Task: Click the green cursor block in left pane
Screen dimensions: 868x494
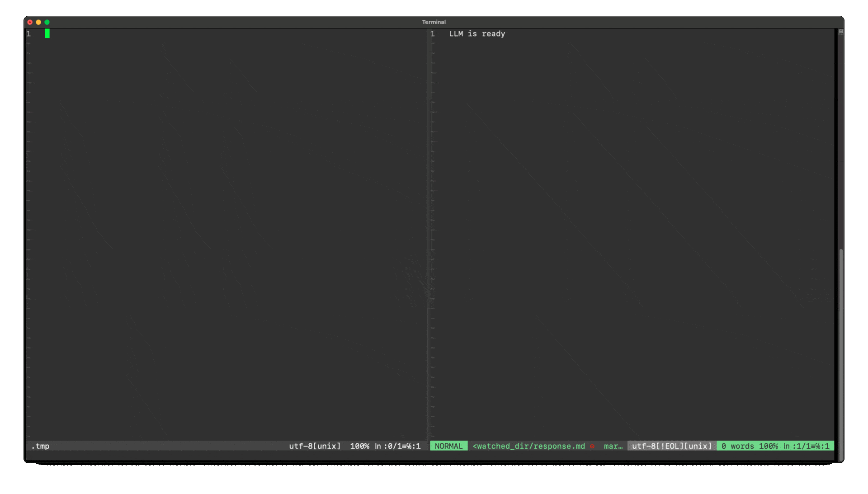Action: point(47,33)
